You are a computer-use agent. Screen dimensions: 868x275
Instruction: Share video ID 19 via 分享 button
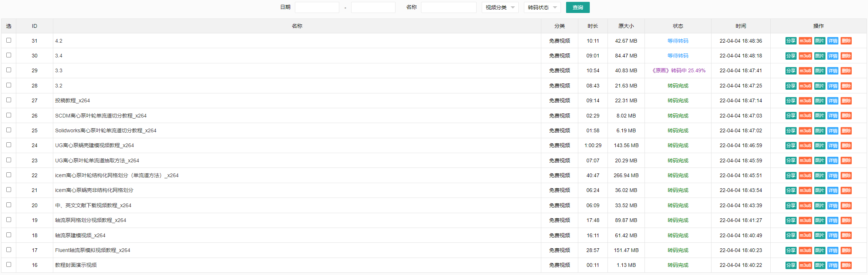tap(791, 221)
